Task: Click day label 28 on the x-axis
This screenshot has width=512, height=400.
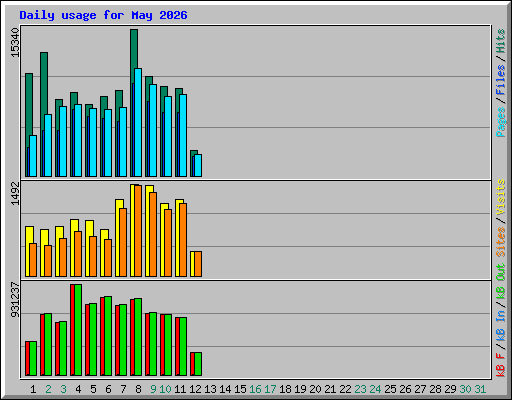Action: point(435,389)
